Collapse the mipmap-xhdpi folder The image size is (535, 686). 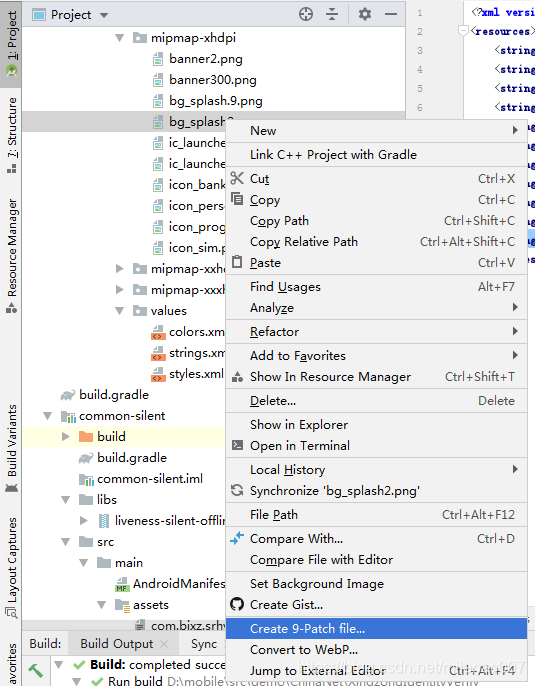click(119, 38)
